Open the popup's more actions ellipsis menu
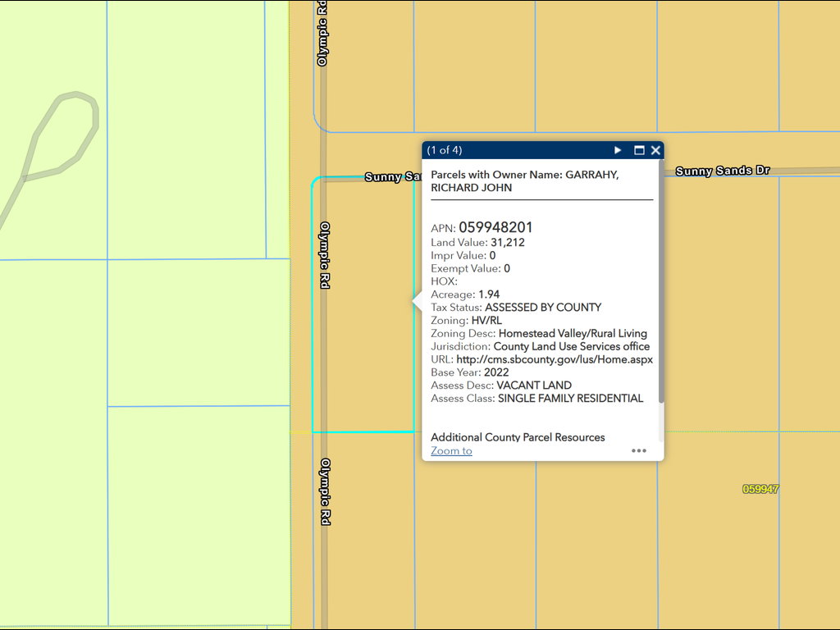This screenshot has height=630, width=840. coord(639,450)
